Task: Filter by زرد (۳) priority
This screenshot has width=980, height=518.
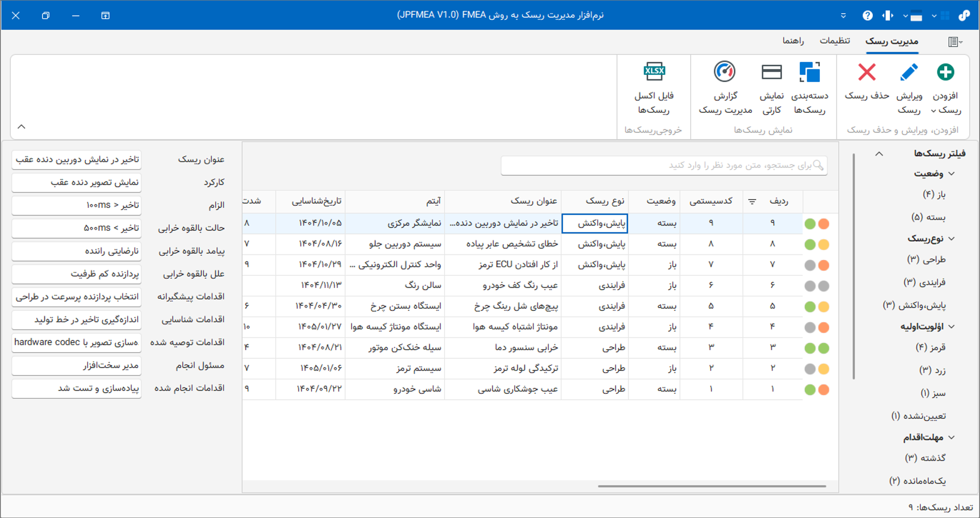Action: (x=933, y=370)
